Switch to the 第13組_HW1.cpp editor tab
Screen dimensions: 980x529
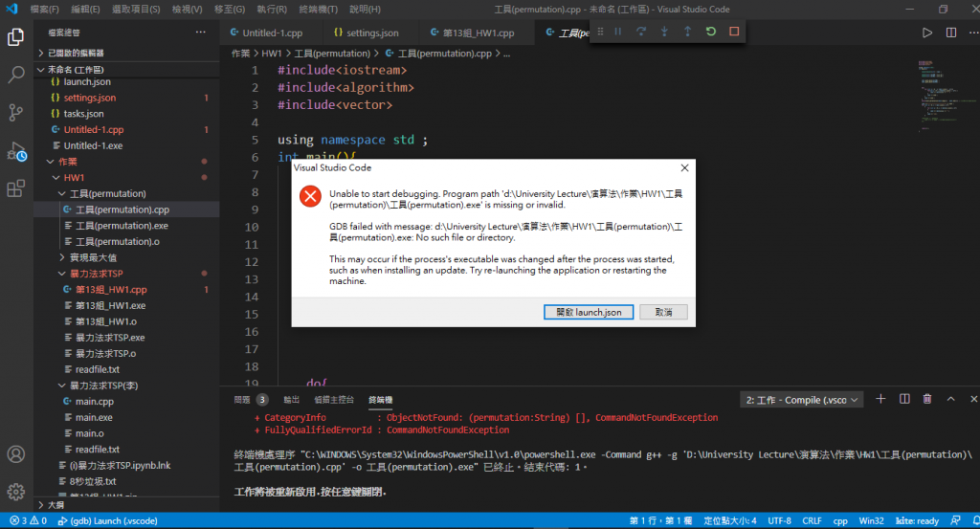[478, 33]
